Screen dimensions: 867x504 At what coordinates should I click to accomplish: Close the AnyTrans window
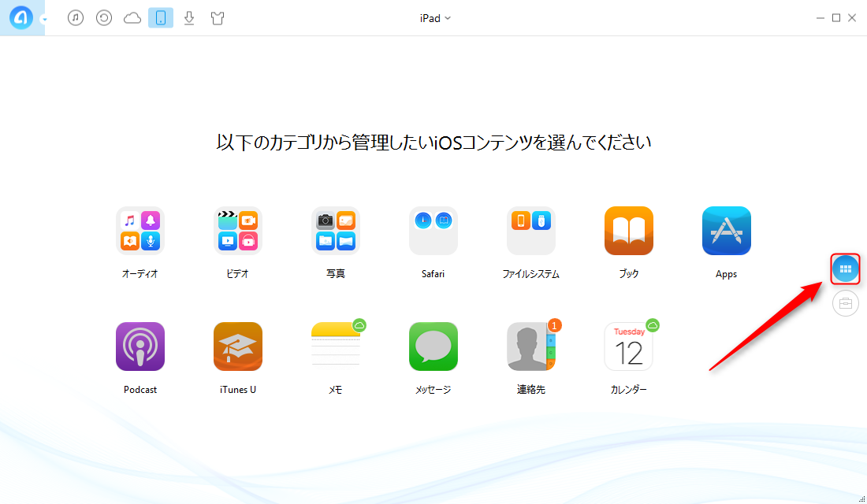(x=852, y=18)
